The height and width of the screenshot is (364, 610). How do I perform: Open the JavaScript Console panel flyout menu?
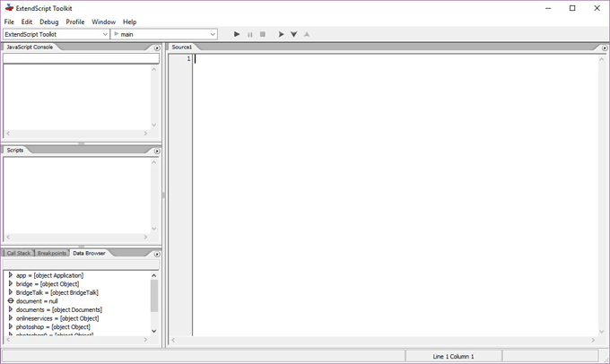point(157,48)
